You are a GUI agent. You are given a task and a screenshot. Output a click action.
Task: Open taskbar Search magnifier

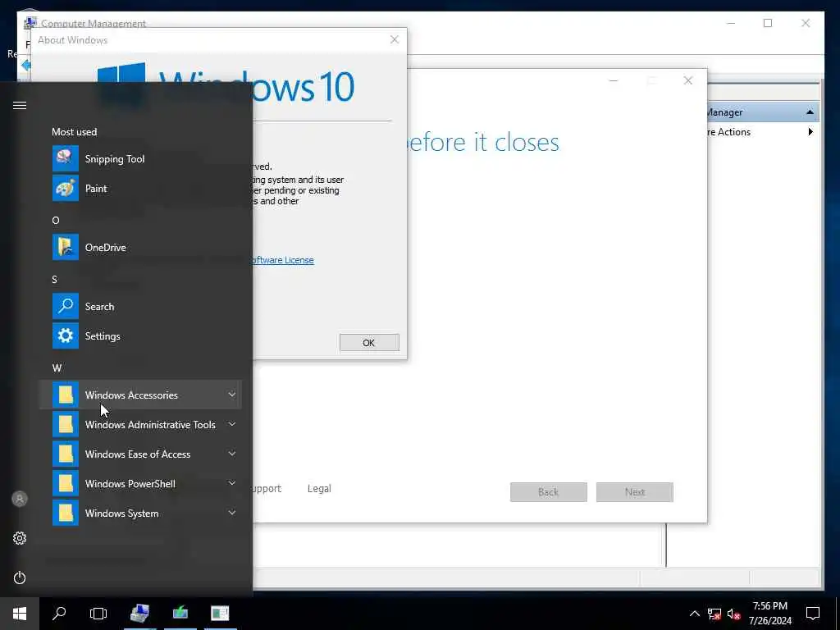59,614
